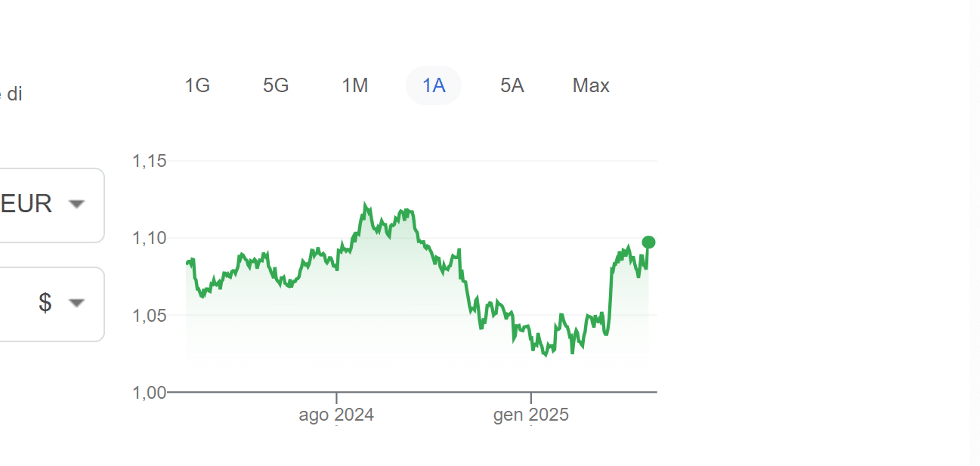The width and height of the screenshot is (980, 466).
Task: Expand the EUR currency dropdown arrow
Action: point(76,204)
